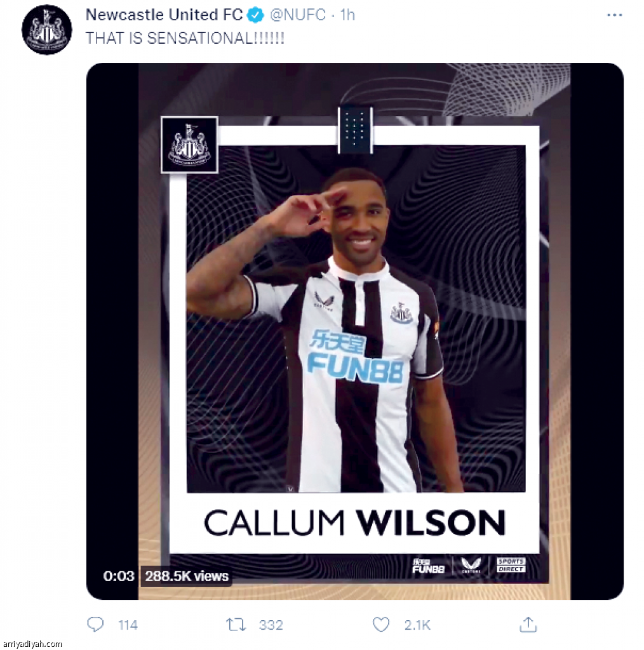
Task: Click the 0:03 video duration label
Action: coord(119,576)
